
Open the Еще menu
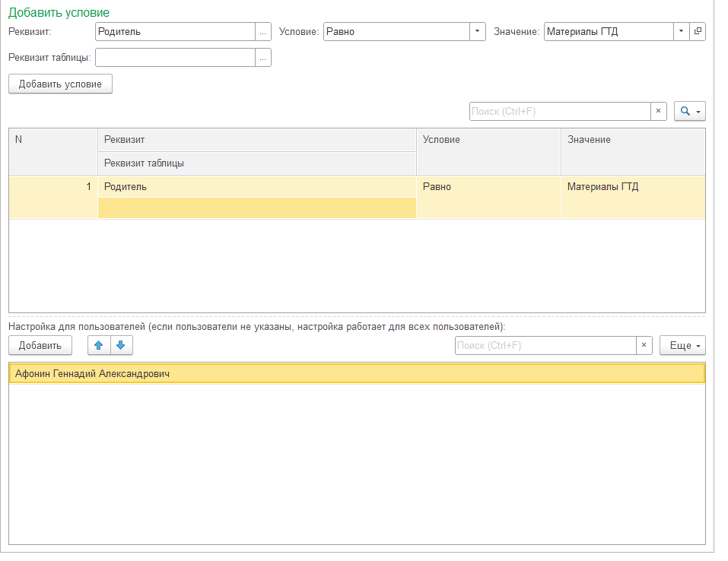pyautogui.click(x=682, y=346)
